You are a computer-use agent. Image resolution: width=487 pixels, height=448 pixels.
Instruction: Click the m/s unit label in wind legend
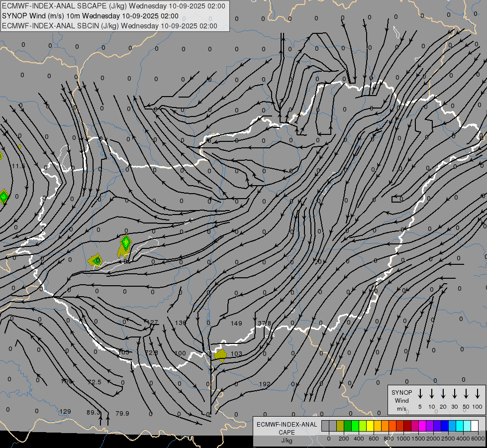click(401, 409)
